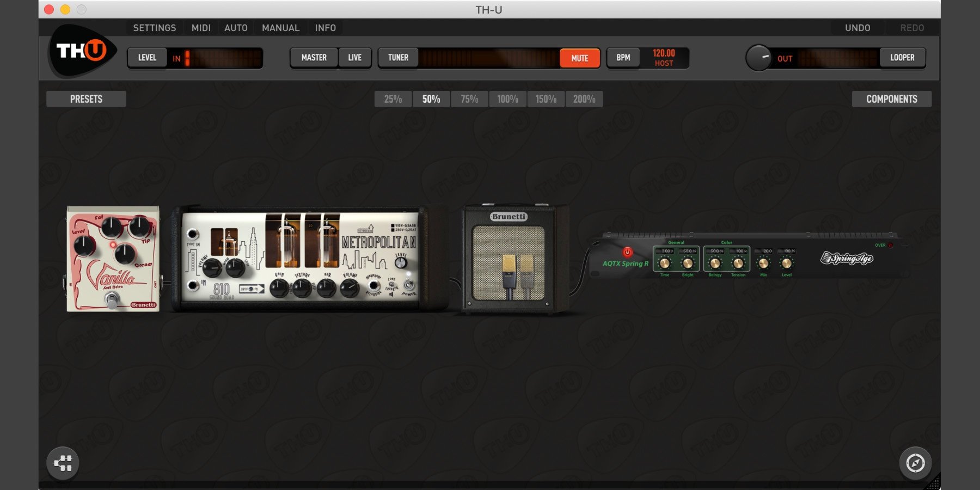The width and height of the screenshot is (980, 490).
Task: Click the Spring Age reverb Mix knob
Action: pos(763,264)
